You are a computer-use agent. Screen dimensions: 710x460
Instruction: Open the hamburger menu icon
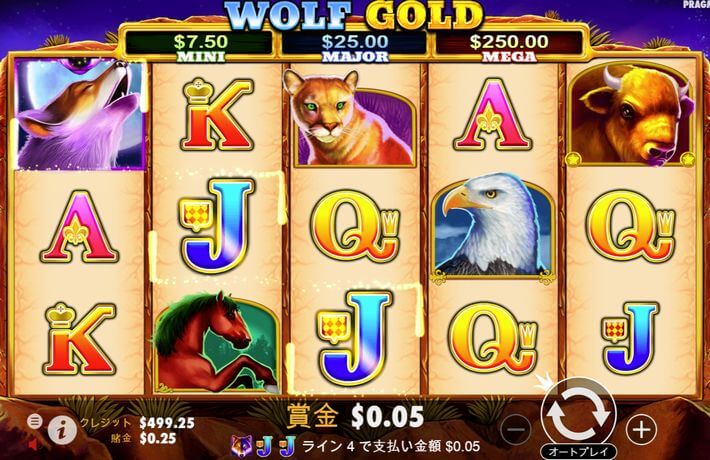coord(34,422)
